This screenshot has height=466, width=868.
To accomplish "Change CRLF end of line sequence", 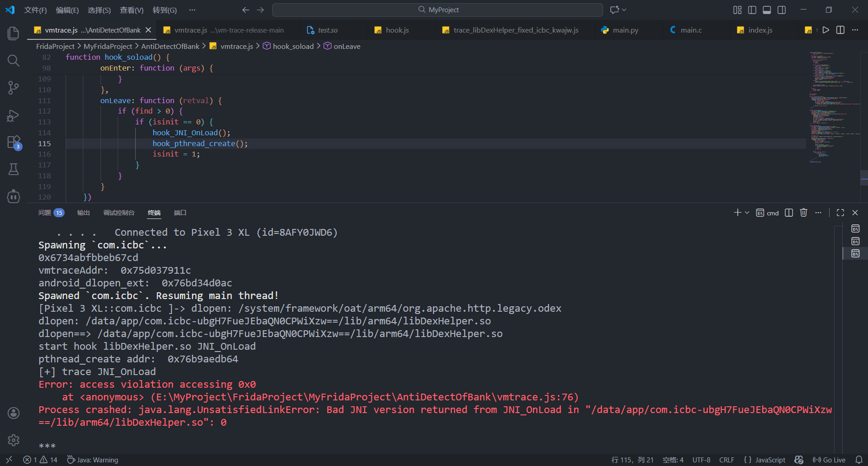I will click(x=726, y=460).
